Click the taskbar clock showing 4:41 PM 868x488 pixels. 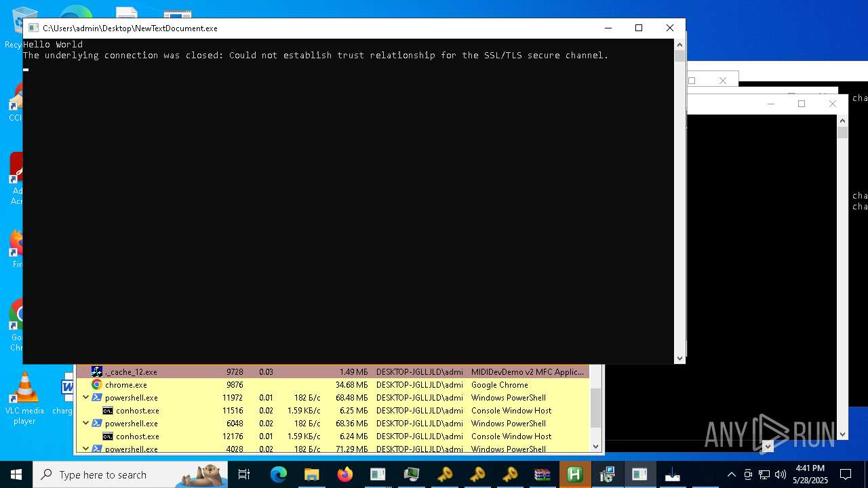click(810, 474)
